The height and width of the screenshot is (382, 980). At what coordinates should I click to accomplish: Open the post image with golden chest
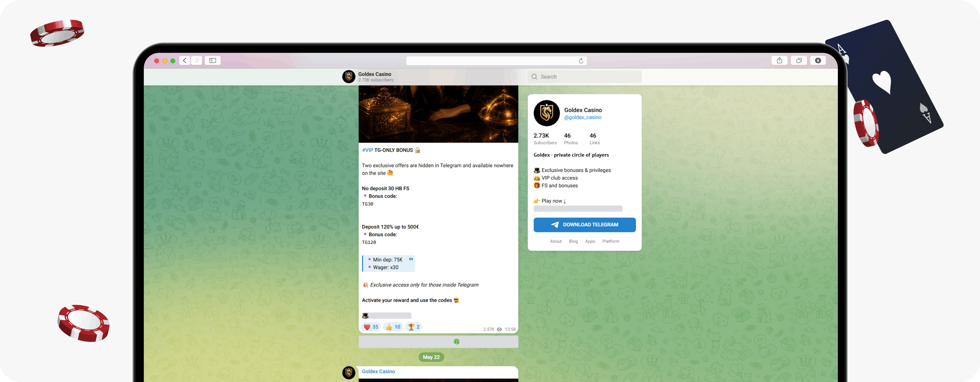point(438,114)
